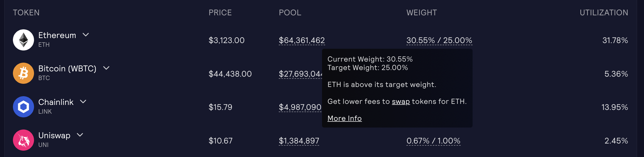Image resolution: width=644 pixels, height=157 pixels.
Task: Click the swap link in tooltip
Action: pos(401,101)
